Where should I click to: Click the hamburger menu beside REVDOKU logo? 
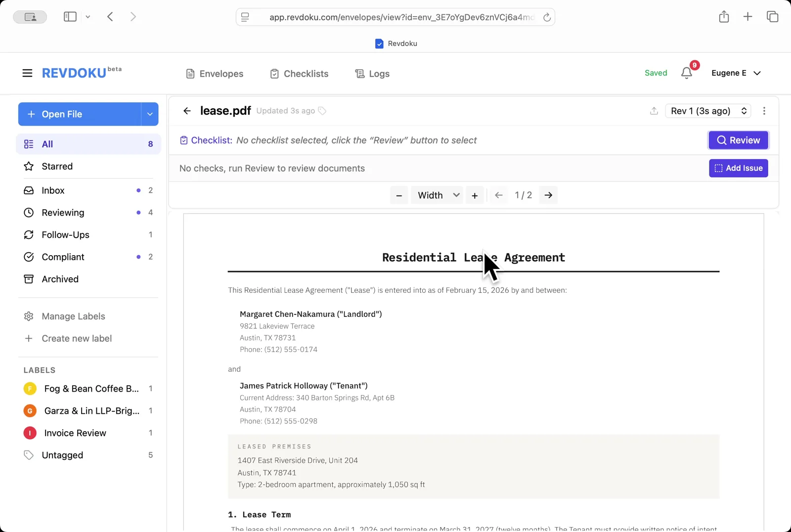click(27, 73)
